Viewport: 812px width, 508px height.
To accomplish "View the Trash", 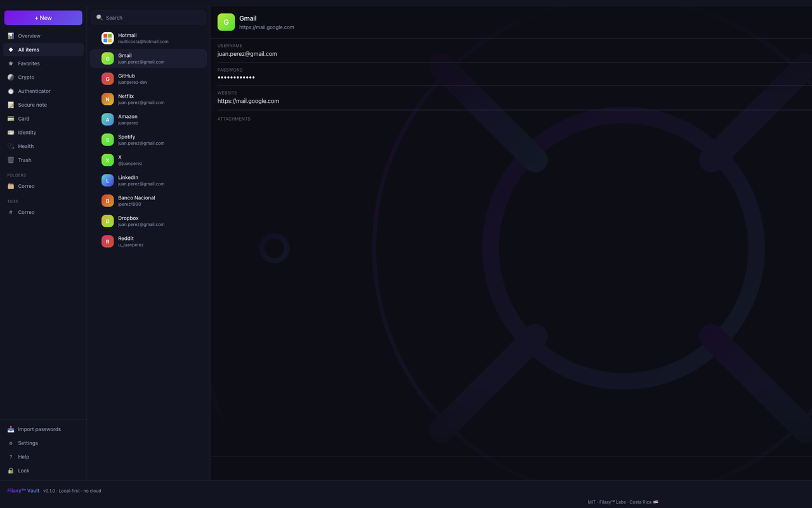I will [43, 160].
